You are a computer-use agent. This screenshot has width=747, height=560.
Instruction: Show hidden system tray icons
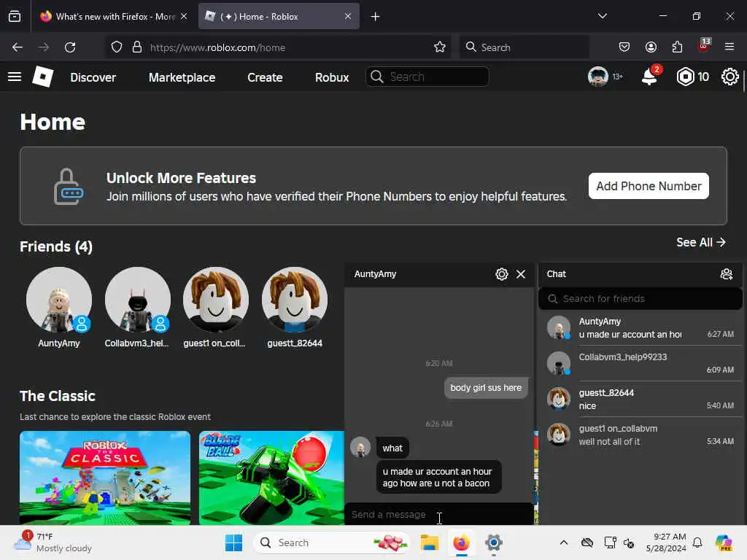pyautogui.click(x=564, y=542)
